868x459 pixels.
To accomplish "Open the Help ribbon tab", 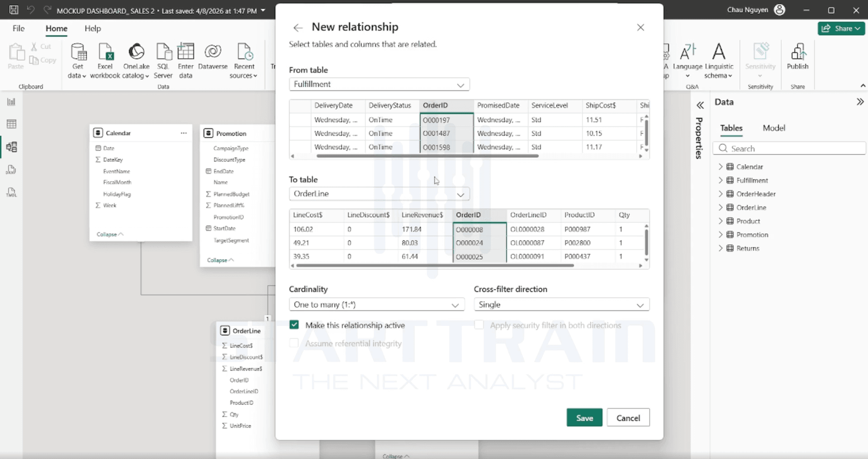I will 93,29.
